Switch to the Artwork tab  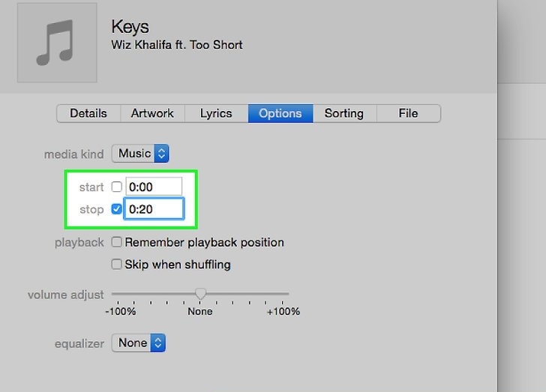[152, 113]
